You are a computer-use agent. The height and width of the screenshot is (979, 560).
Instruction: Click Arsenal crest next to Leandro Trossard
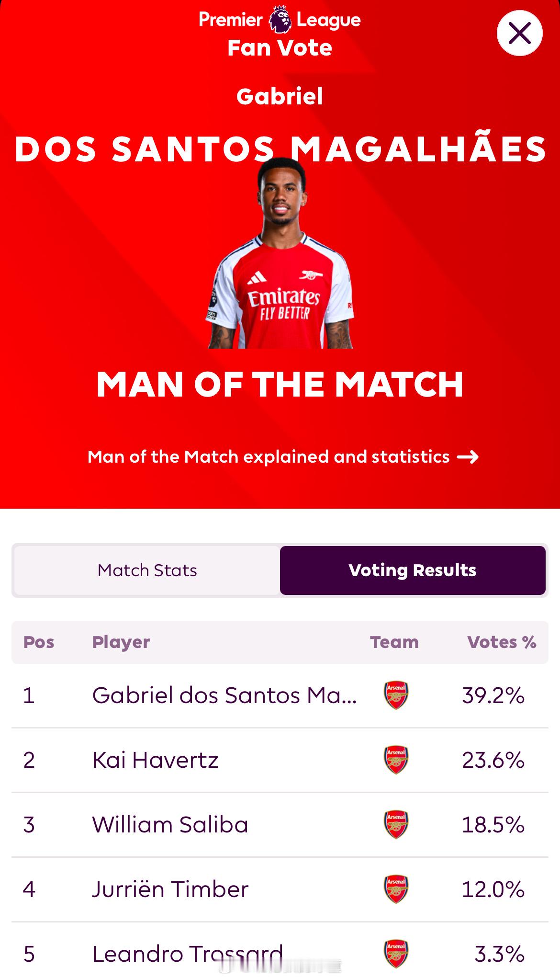tap(396, 954)
